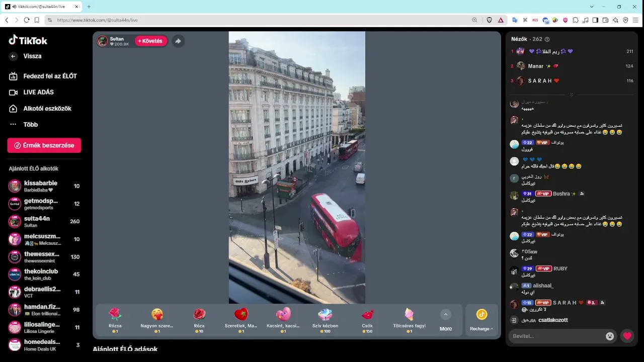This screenshot has width=644, height=362.
Task: Click browser forward button
Action: point(17,20)
